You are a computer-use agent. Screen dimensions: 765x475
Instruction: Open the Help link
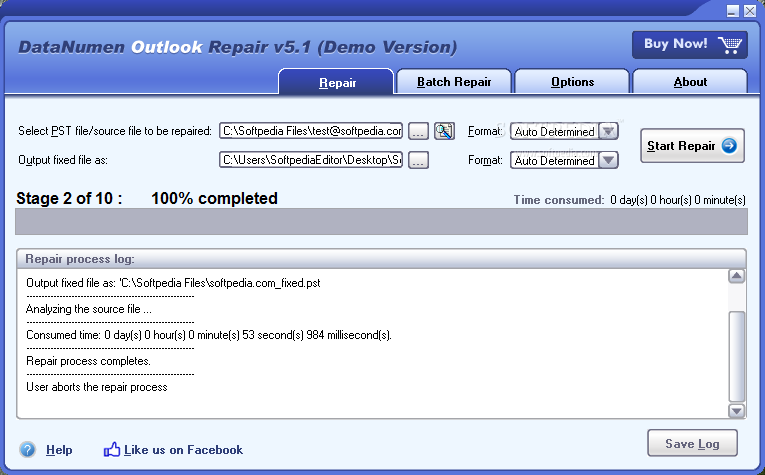click(59, 450)
